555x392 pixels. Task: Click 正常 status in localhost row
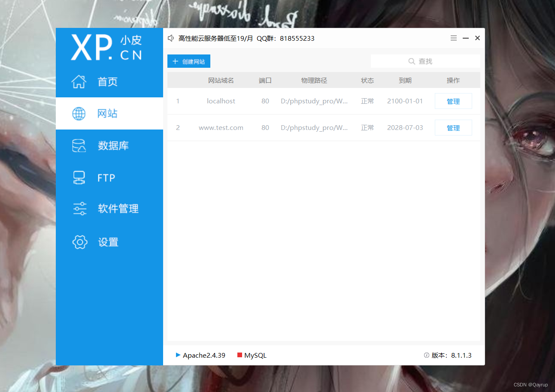(x=367, y=101)
